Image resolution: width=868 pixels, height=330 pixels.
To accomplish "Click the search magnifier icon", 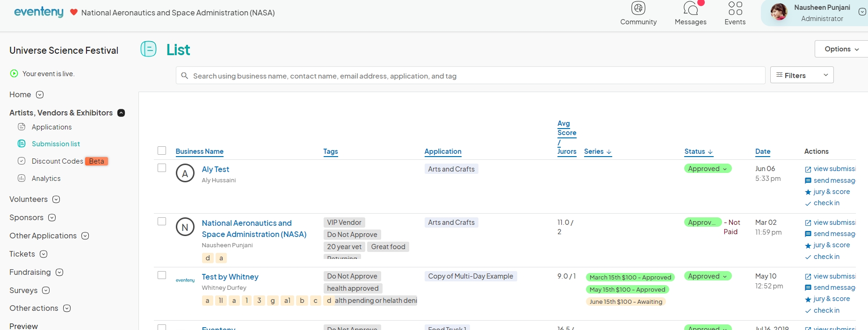I will pyautogui.click(x=185, y=75).
